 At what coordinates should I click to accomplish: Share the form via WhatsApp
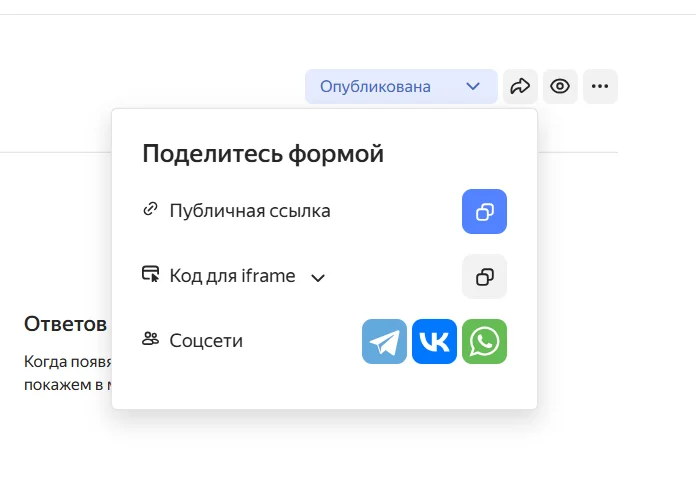(x=484, y=342)
